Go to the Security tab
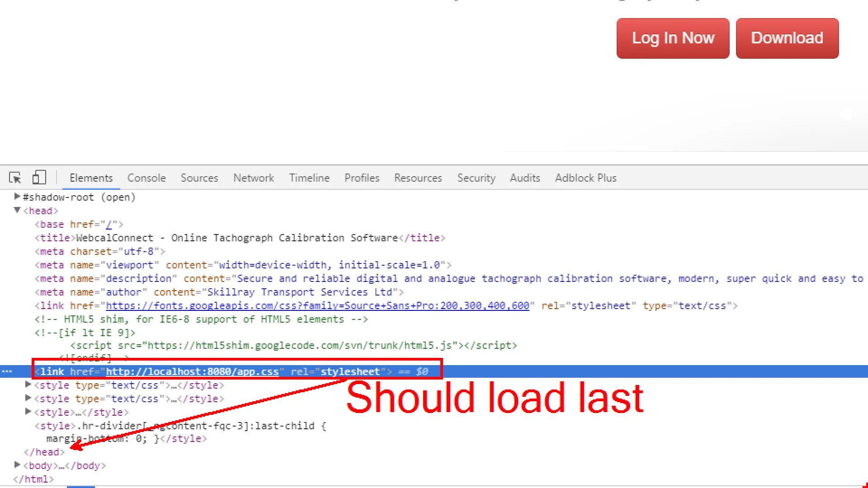The width and height of the screenshot is (868, 488). coord(476,178)
